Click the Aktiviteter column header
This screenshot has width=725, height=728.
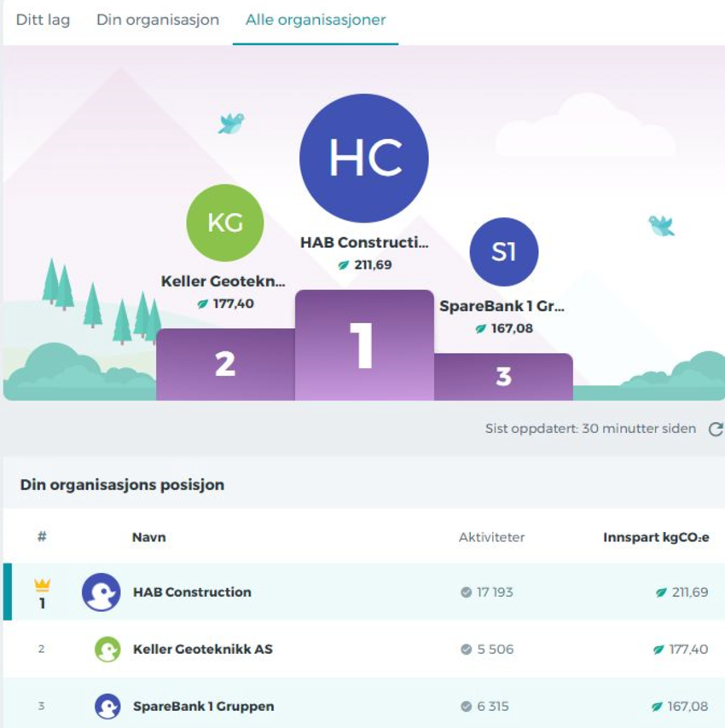point(491,537)
